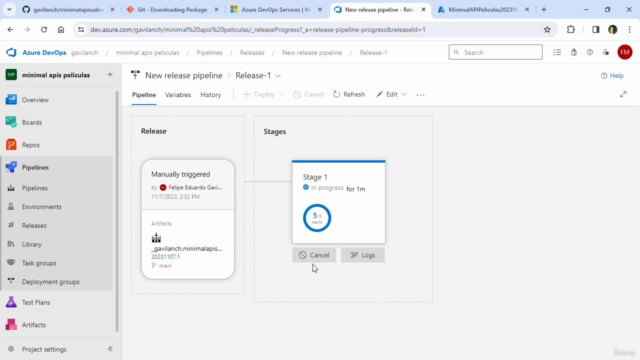Open Environments in the sidebar

point(42,207)
